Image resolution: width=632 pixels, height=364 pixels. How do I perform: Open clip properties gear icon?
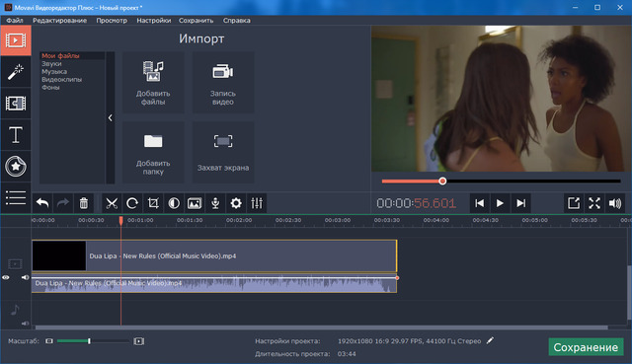click(x=236, y=203)
